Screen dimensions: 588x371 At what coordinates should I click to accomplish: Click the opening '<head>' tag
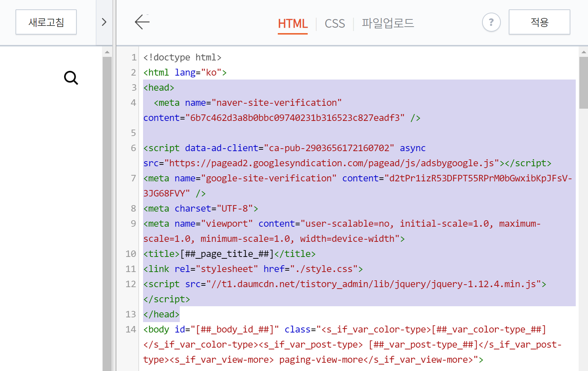(159, 88)
